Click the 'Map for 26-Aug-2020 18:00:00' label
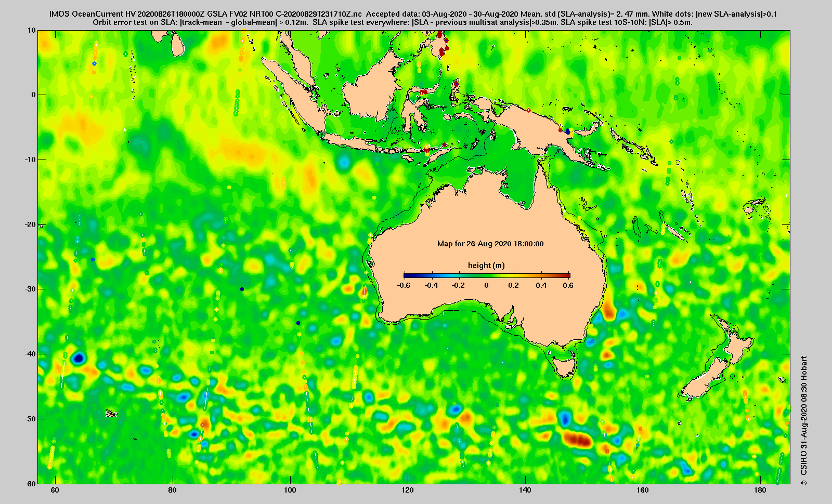This screenshot has width=832, height=504. tap(490, 244)
